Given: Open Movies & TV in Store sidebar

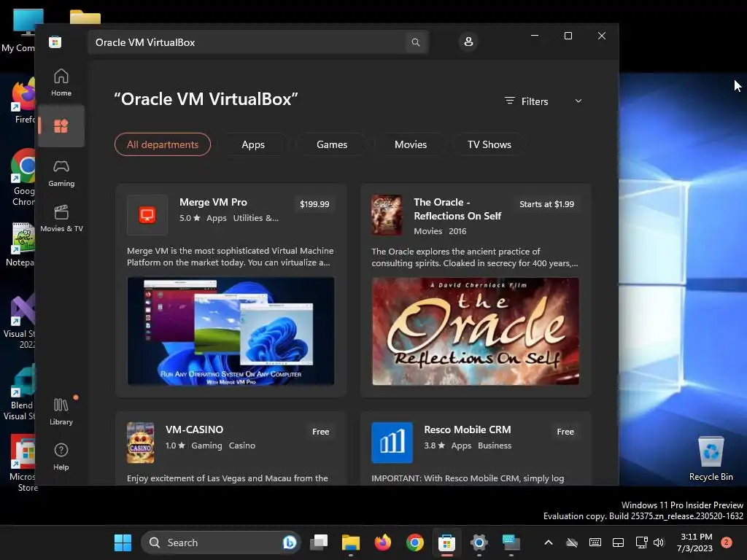Looking at the screenshot, I should (61, 219).
